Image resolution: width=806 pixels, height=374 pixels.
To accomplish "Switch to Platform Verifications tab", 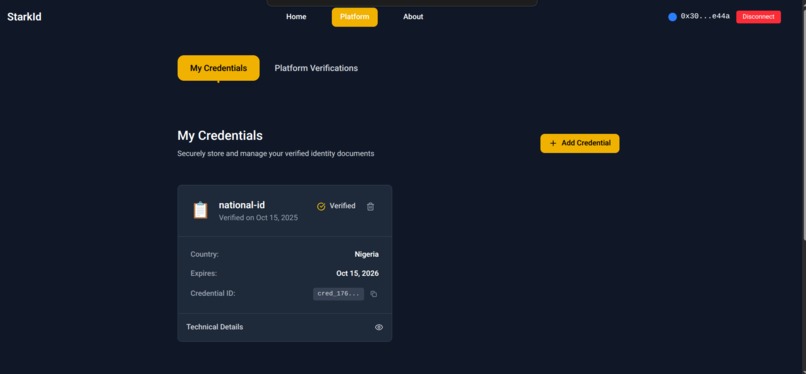I will [x=316, y=68].
